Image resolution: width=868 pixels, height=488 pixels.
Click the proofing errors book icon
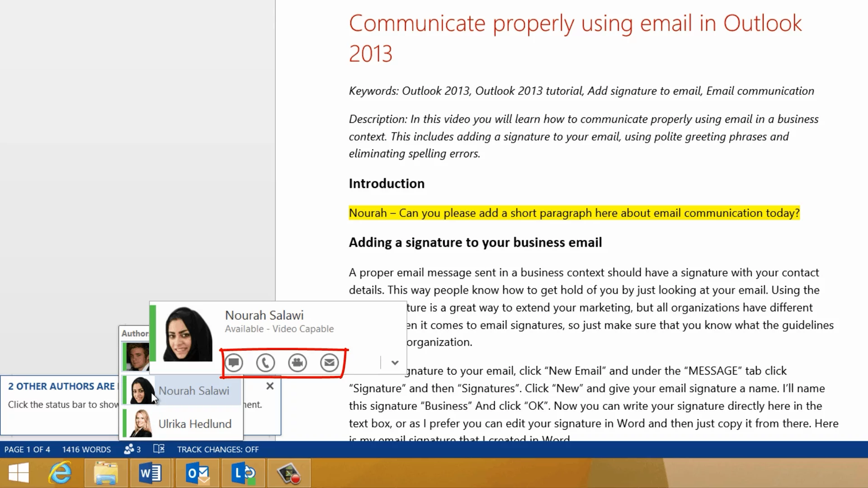(159, 449)
